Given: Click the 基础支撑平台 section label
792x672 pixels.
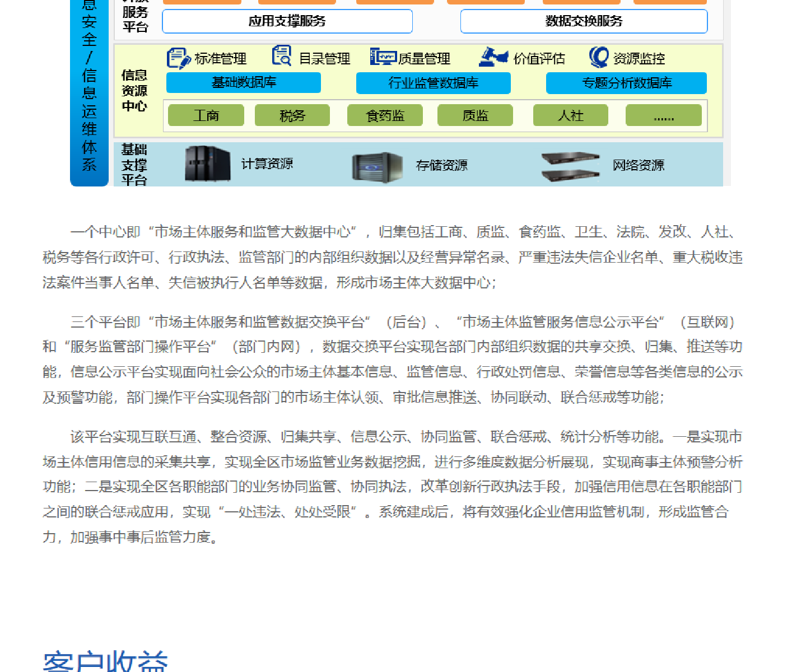Looking at the screenshot, I should coord(134,165).
